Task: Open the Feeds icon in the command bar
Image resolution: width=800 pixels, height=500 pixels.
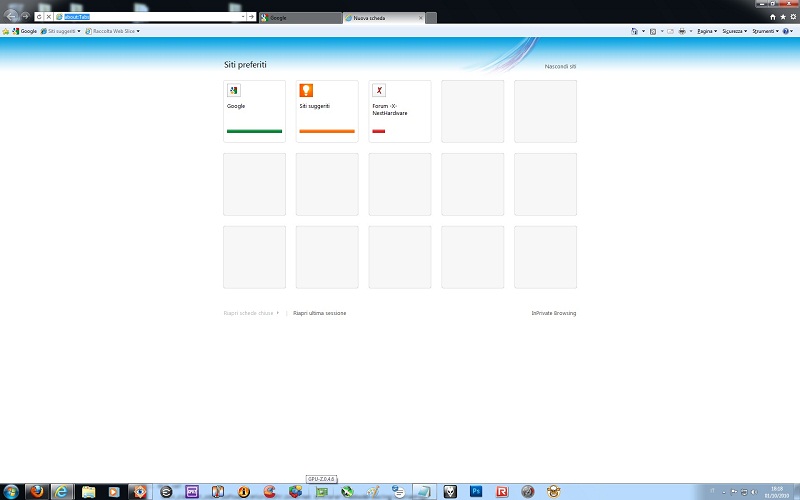Action: pos(653,31)
